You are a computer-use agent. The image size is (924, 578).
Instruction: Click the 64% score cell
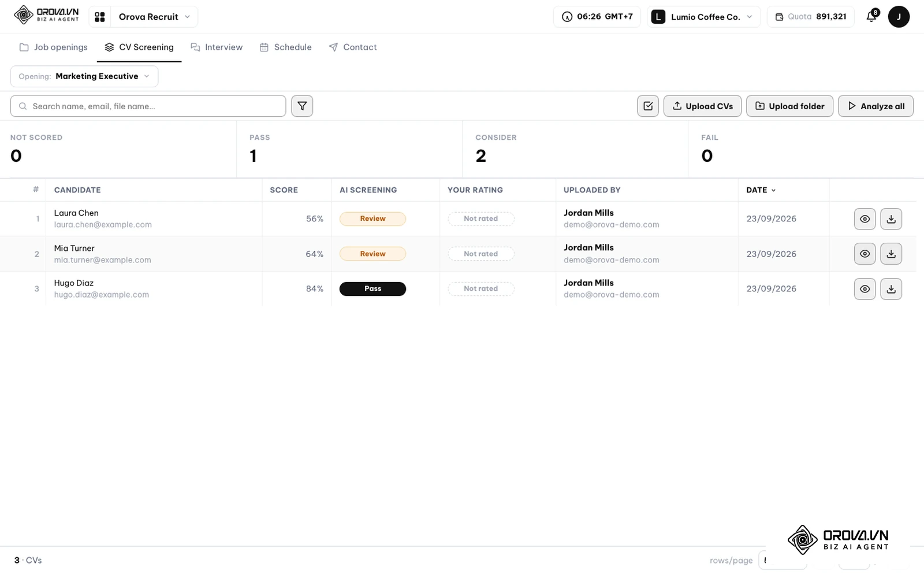314,254
